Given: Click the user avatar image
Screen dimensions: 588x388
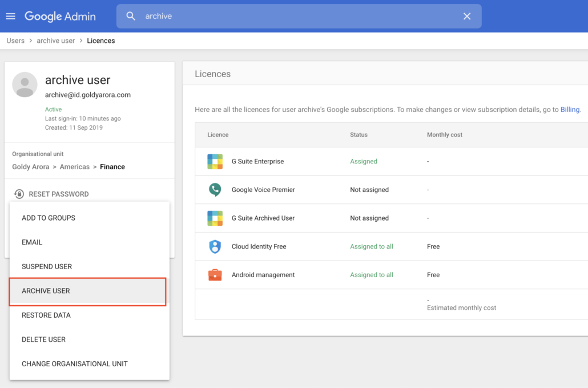Looking at the screenshot, I should pos(25,85).
